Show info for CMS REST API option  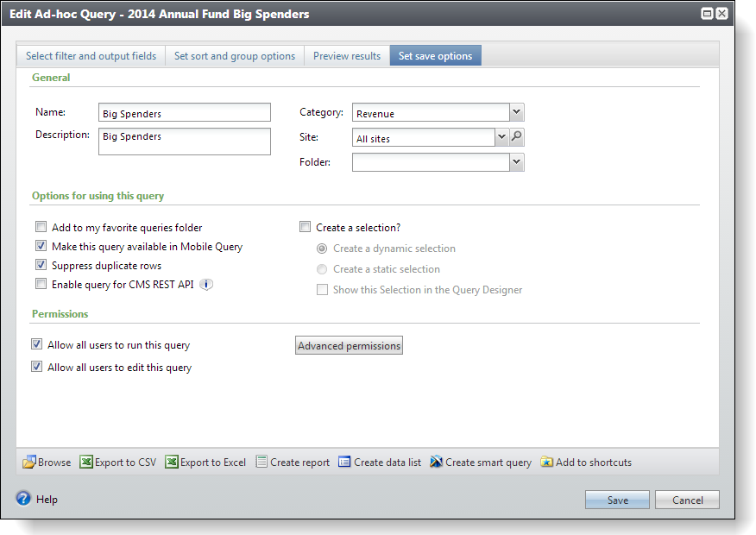tap(206, 285)
